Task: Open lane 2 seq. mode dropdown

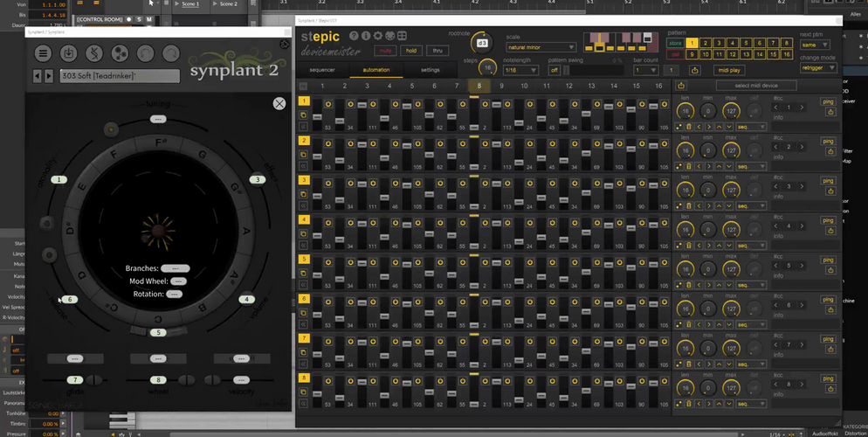Action: tap(751, 166)
